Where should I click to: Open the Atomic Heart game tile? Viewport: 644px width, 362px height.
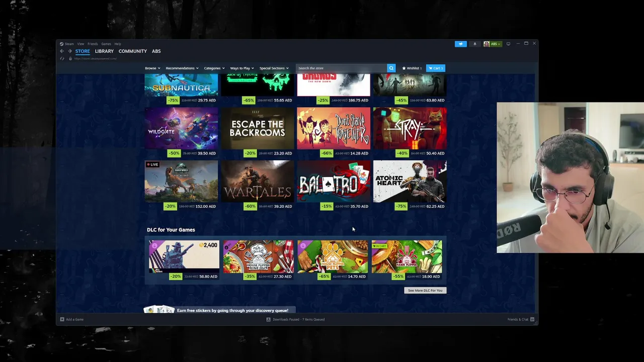pos(410,182)
